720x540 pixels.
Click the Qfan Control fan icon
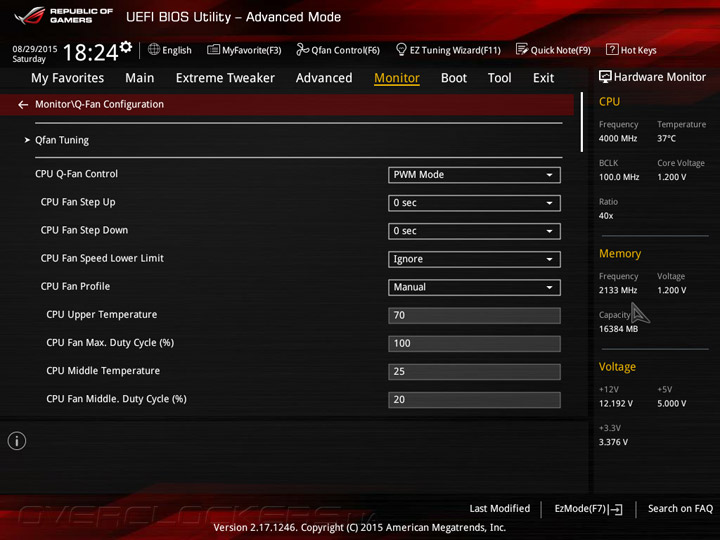(302, 49)
